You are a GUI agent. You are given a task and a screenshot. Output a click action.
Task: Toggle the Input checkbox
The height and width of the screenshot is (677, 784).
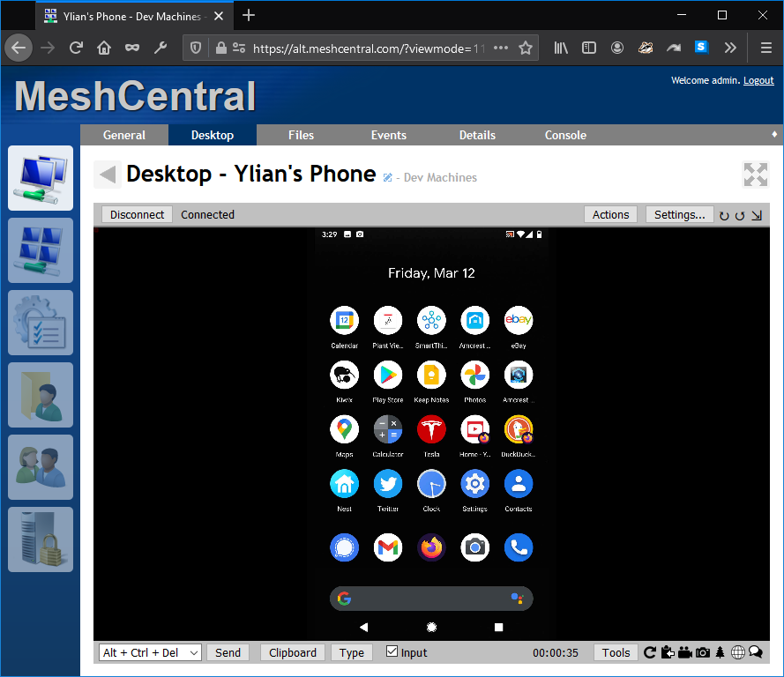click(392, 651)
